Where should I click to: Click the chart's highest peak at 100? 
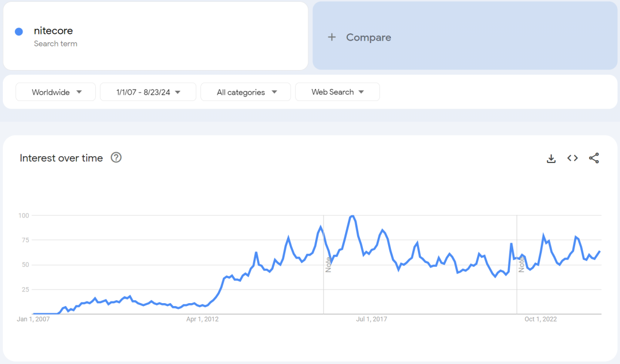[352, 216]
